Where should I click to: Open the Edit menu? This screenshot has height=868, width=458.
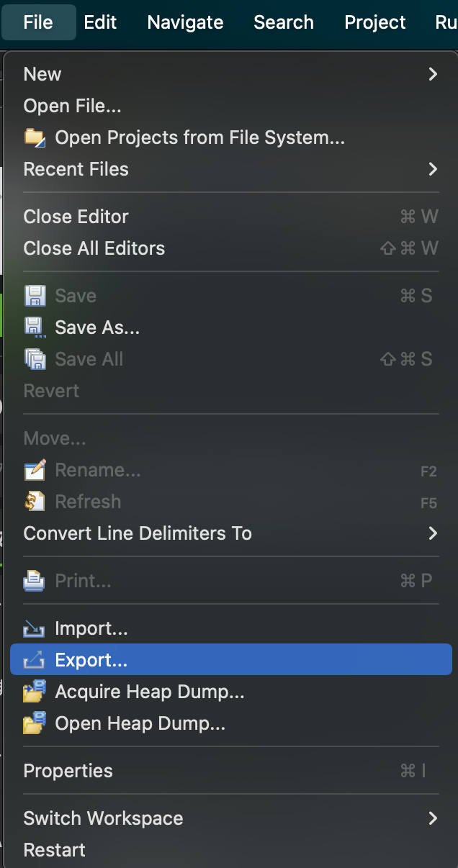[100, 22]
